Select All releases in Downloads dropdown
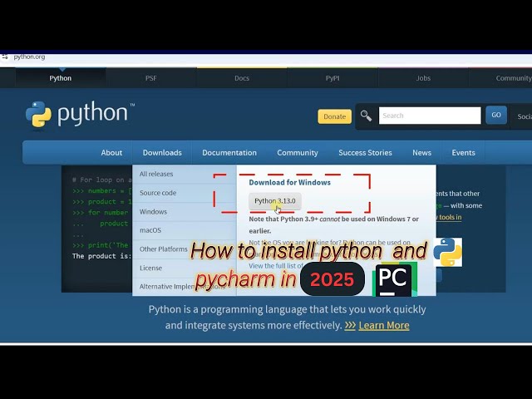 pos(185,174)
